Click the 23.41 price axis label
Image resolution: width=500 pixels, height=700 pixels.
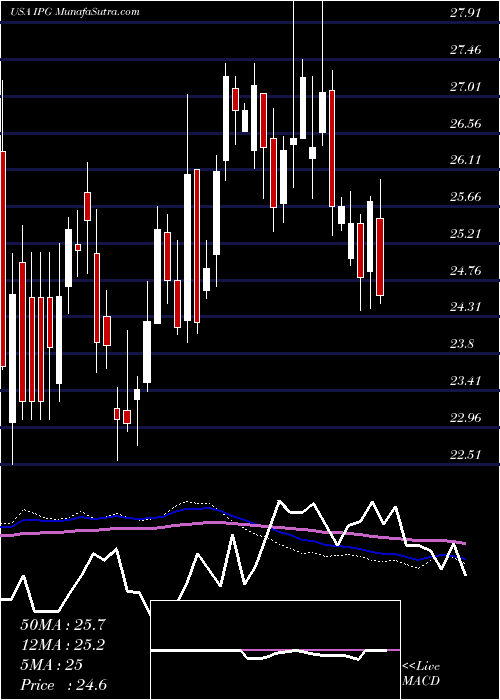point(466,381)
